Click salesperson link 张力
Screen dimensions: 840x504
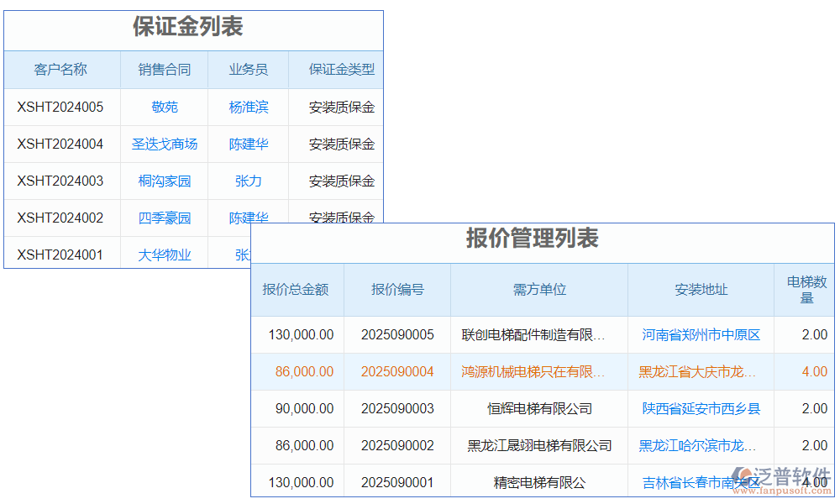[247, 181]
